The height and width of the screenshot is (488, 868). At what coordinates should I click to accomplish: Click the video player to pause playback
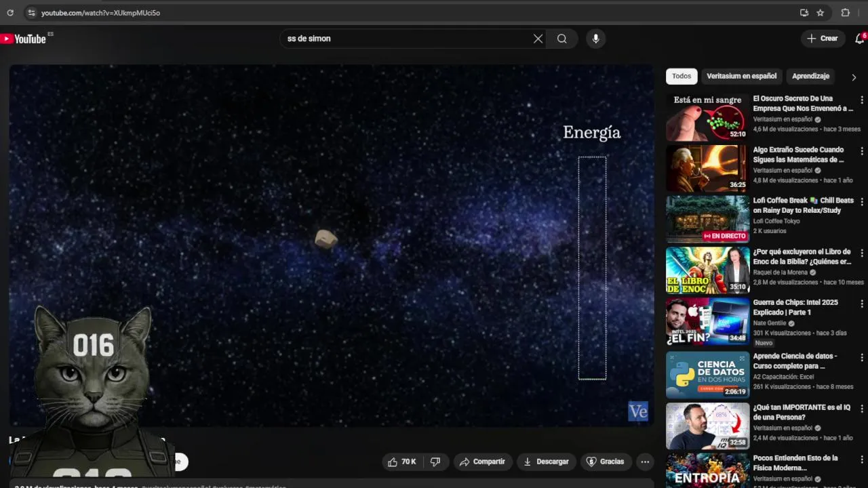point(332,245)
